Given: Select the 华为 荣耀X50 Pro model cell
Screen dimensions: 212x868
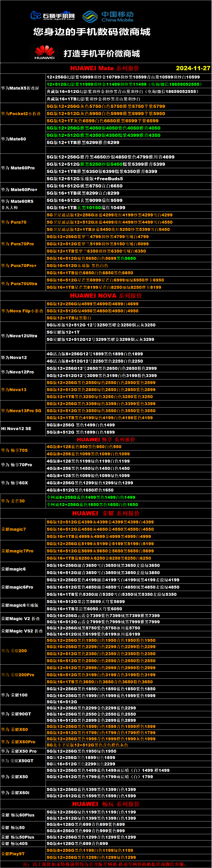Looking at the screenshot, I should click(x=23, y=751).
